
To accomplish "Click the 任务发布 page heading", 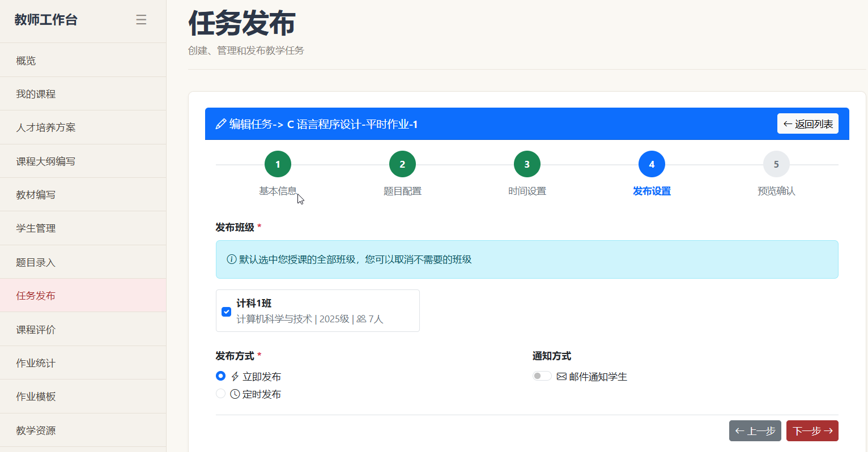I will pyautogui.click(x=242, y=23).
